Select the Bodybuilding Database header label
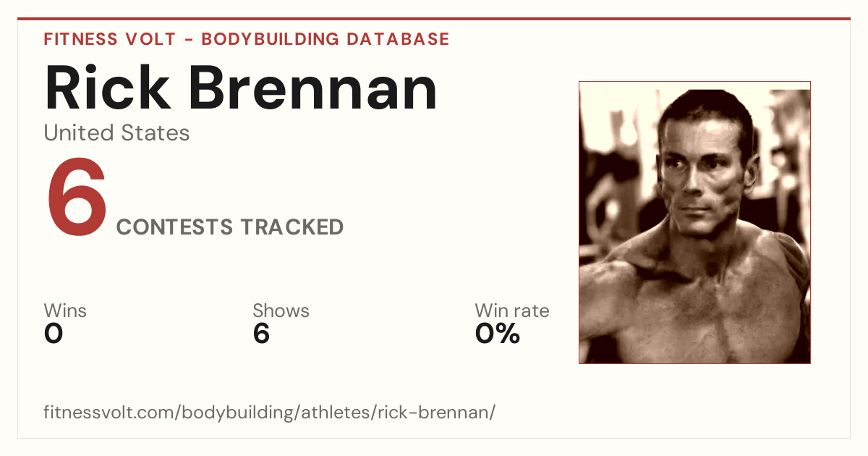Screen dimensions: 868x456 (325, 39)
